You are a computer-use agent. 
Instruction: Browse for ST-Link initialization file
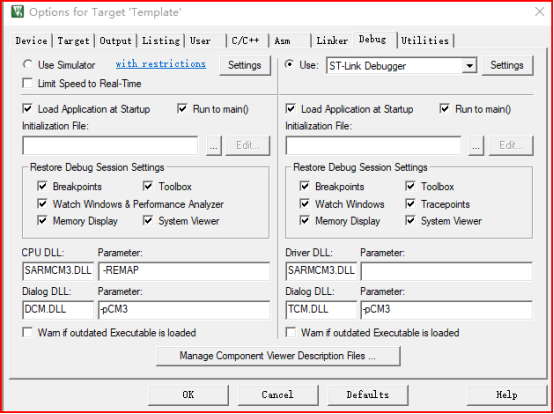pyautogui.click(x=476, y=146)
